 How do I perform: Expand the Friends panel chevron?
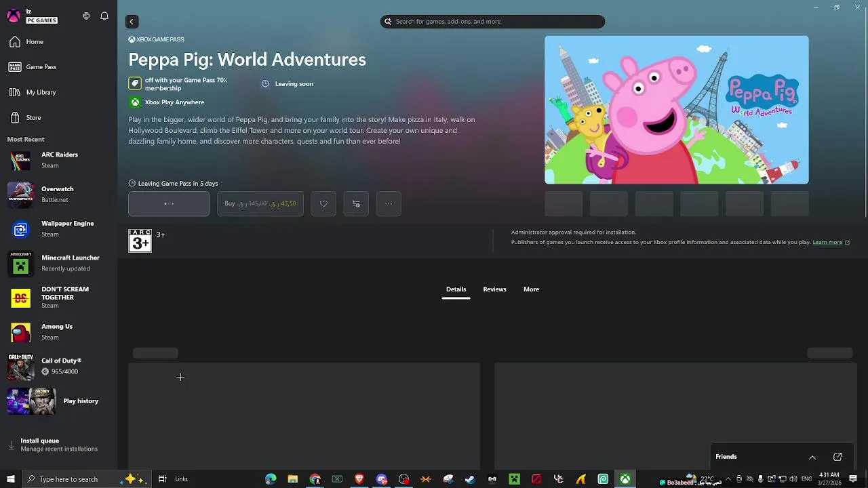click(x=812, y=457)
